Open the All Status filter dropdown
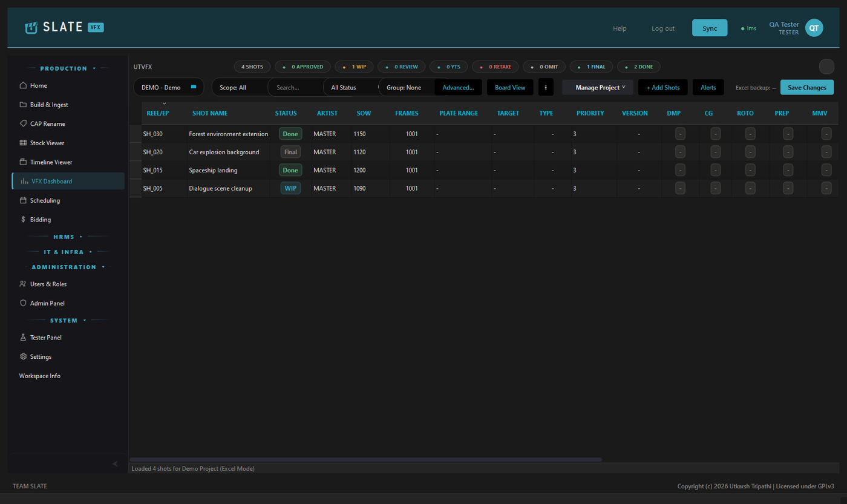847x504 pixels. (x=352, y=87)
